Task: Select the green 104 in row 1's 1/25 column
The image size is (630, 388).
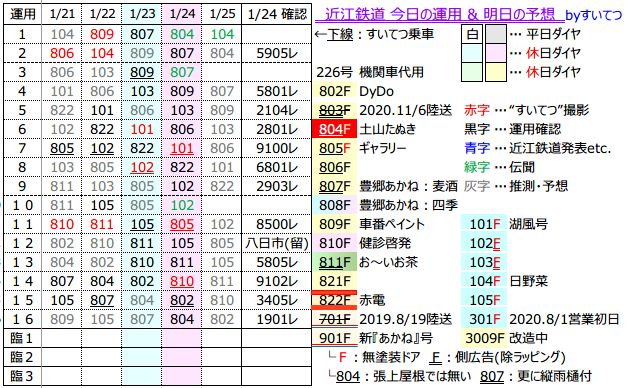Action: (222, 34)
